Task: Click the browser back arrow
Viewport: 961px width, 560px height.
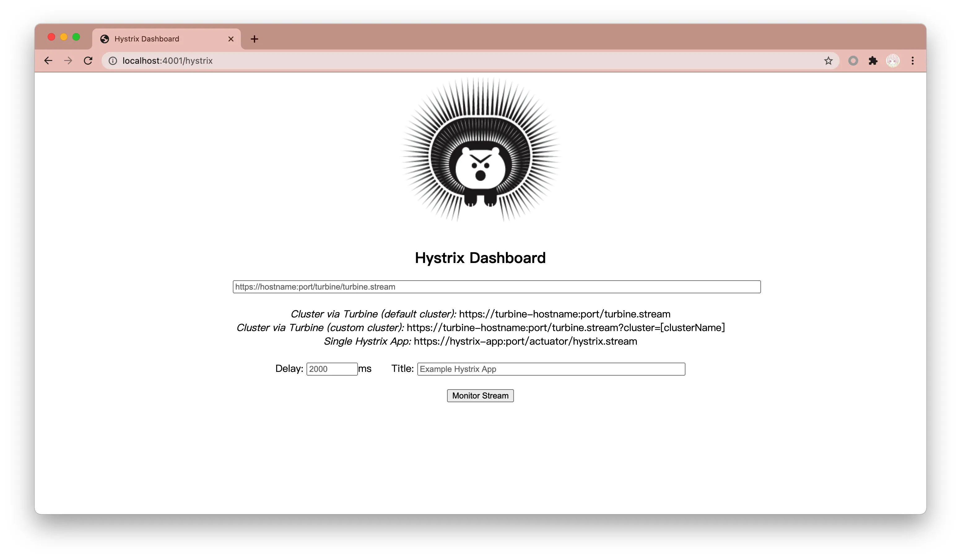Action: [48, 61]
